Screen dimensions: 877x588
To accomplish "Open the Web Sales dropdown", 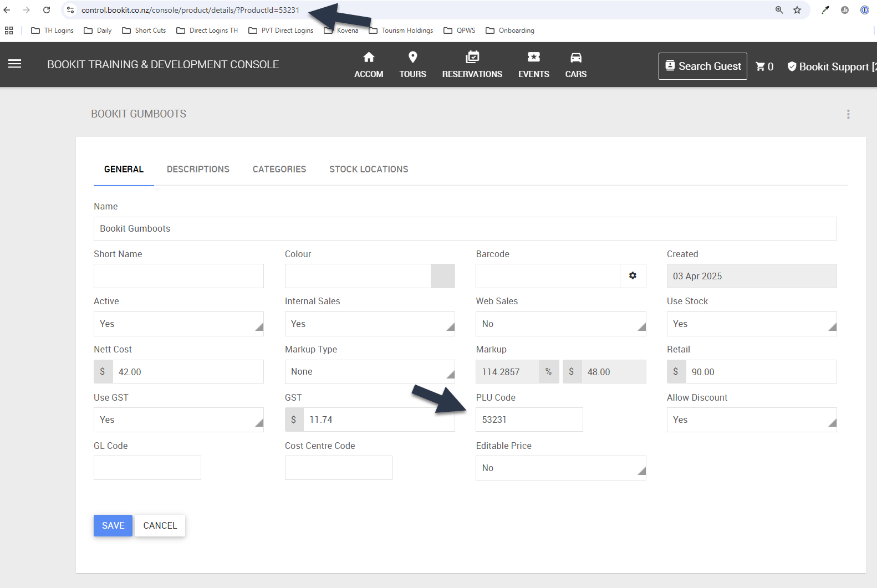I will (x=560, y=324).
